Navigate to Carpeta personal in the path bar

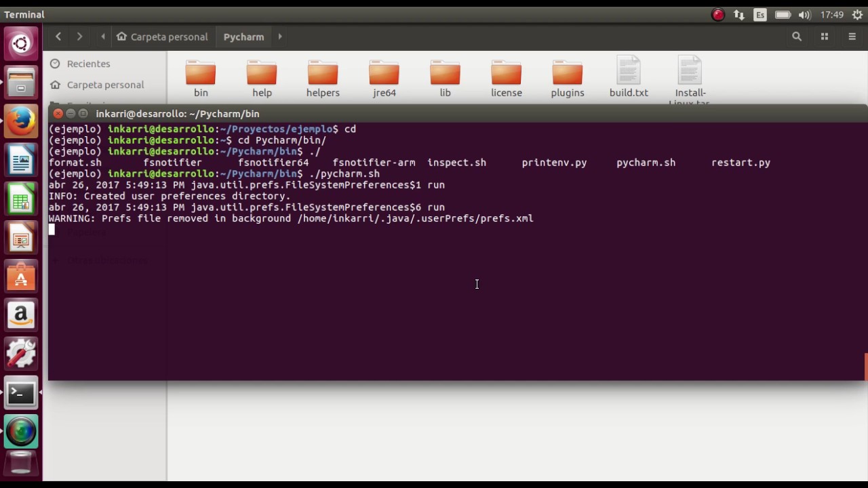162,37
